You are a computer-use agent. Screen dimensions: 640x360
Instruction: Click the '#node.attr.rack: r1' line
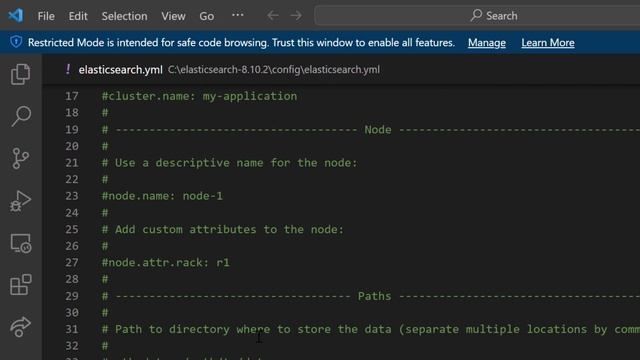(x=165, y=262)
